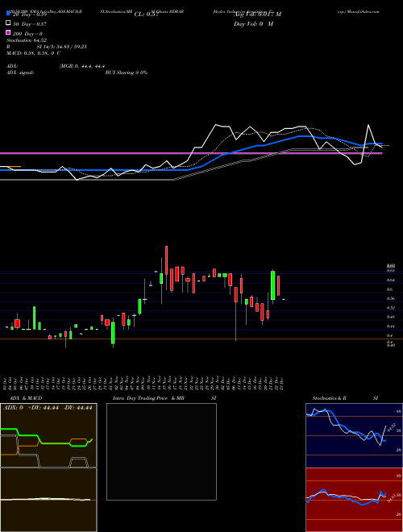Click the white 50 Day EMA legend swatch
Viewport: 403px width, 532px height.
click(x=8, y=23)
